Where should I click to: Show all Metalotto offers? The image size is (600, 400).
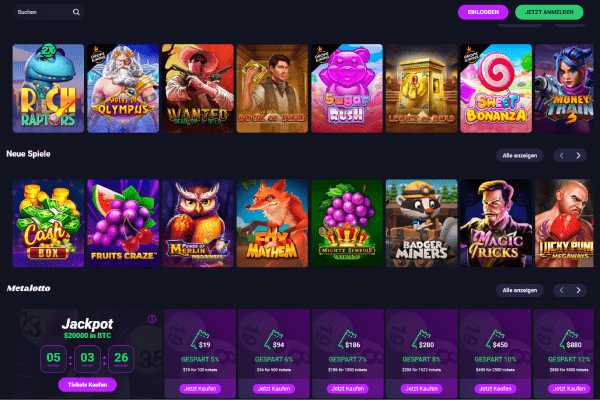coord(520,290)
